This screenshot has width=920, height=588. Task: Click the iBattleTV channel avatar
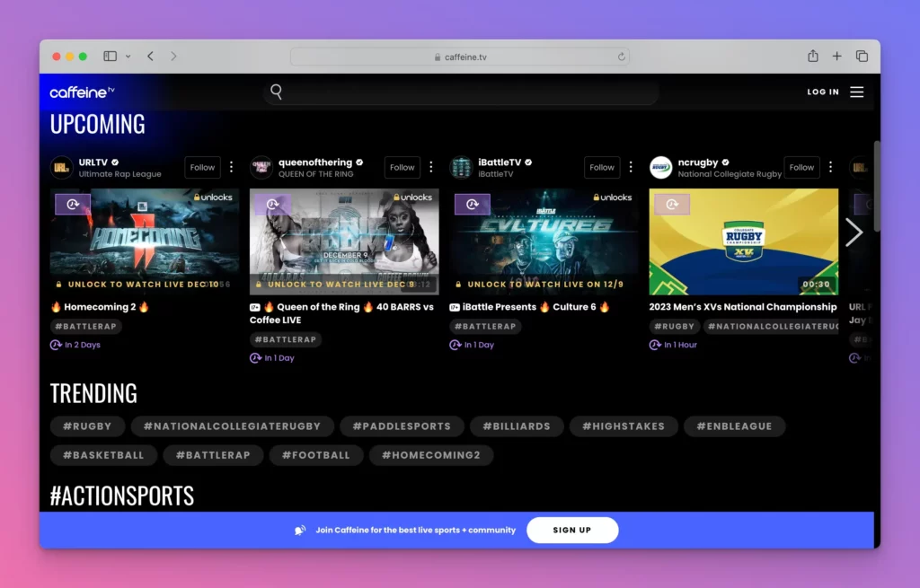(461, 167)
